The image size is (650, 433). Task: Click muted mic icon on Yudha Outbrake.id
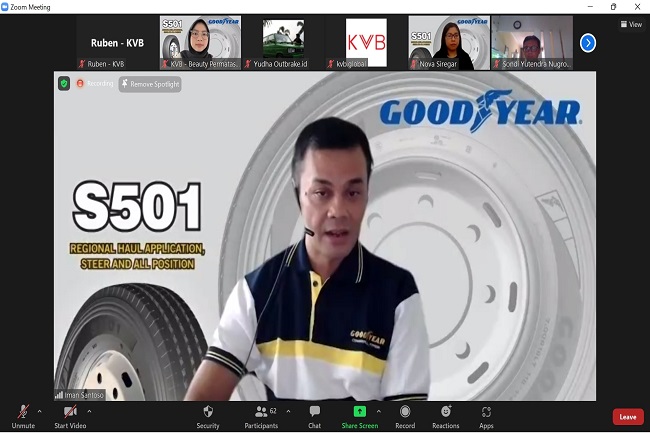click(247, 64)
